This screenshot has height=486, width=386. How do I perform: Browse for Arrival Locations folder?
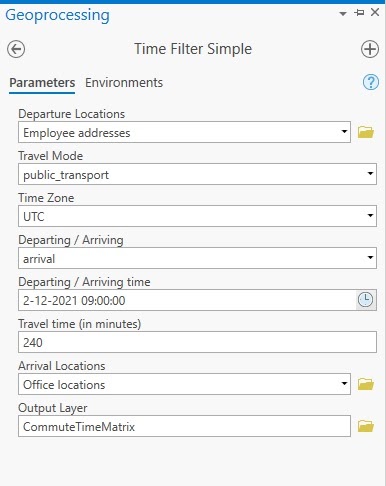coord(366,384)
